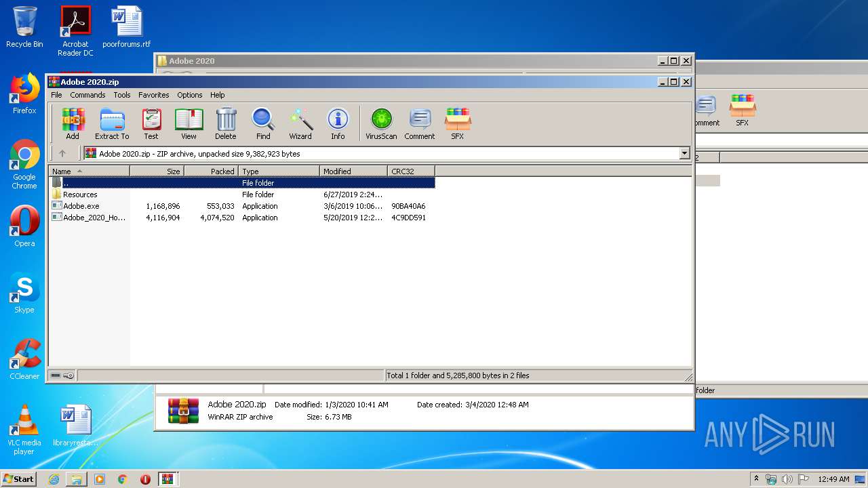The height and width of the screenshot is (488, 868).
Task: Open Acrobat Reader DC desktop shortcut
Action: tap(75, 31)
